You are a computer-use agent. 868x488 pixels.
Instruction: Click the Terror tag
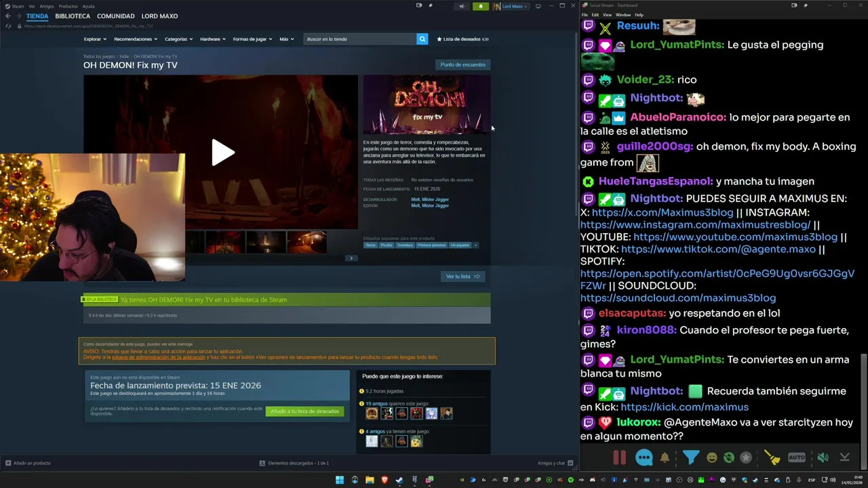[x=370, y=245]
